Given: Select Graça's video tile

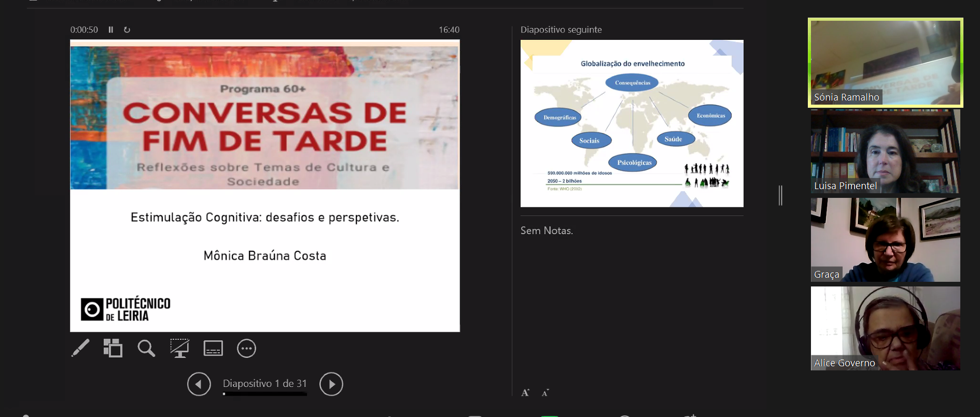Looking at the screenshot, I should (885, 240).
